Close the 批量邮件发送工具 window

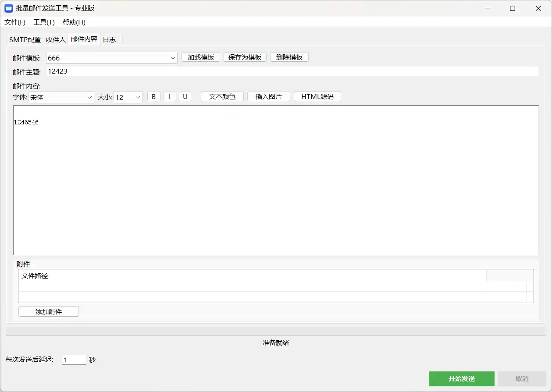tap(538, 8)
